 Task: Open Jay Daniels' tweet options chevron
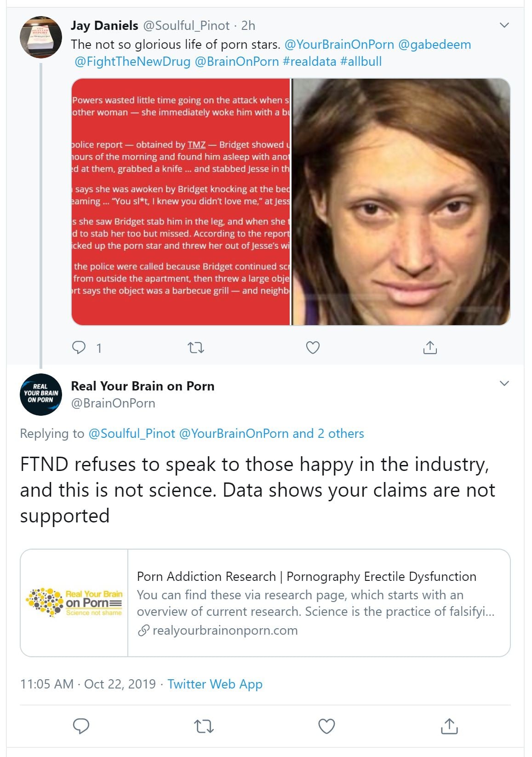click(x=504, y=25)
